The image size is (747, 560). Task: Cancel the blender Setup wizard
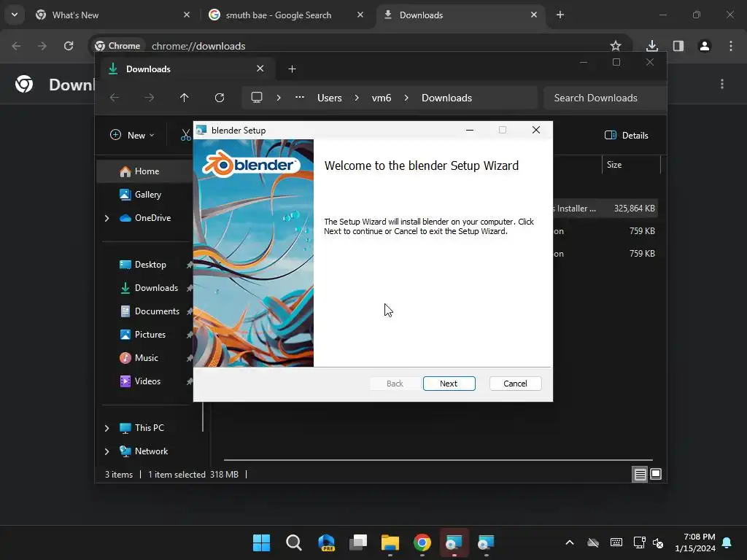(515, 384)
